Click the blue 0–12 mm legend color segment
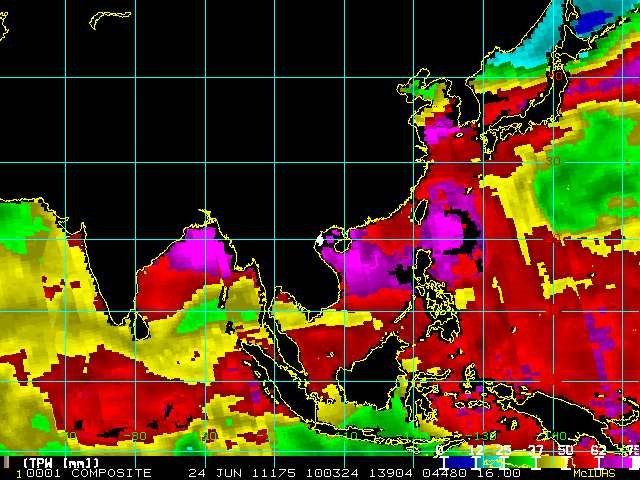The height and width of the screenshot is (480, 640). [460, 462]
